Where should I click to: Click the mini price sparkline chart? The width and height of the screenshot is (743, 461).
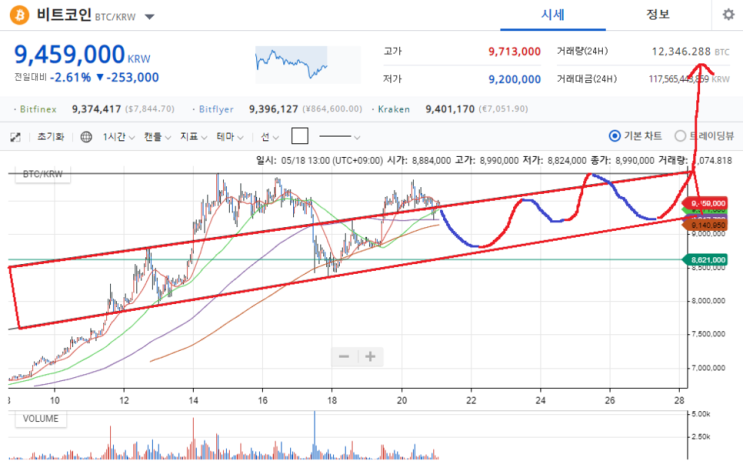308,64
